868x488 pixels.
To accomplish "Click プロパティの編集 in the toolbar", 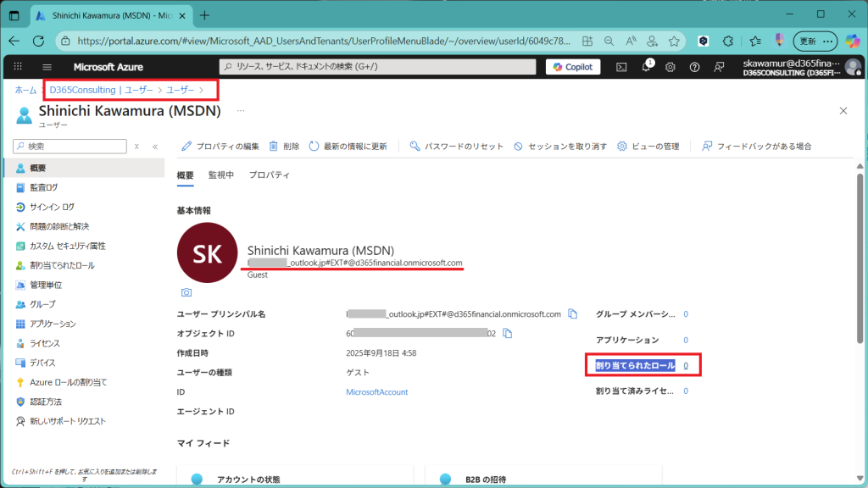I will coord(220,147).
